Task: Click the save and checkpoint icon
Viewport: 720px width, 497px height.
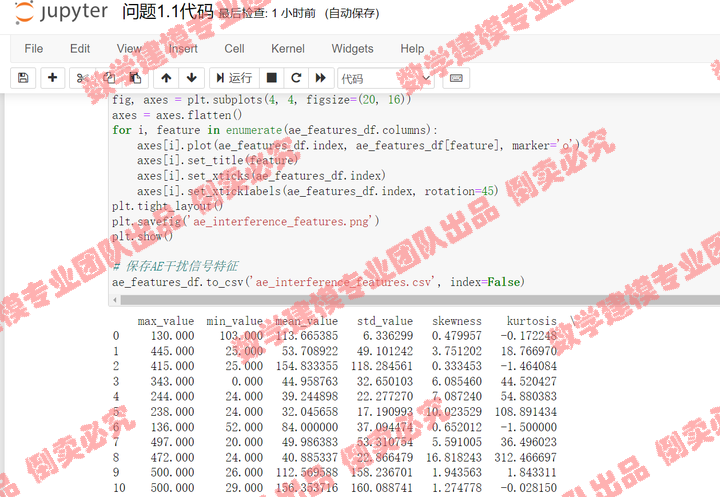Action: coord(24,78)
